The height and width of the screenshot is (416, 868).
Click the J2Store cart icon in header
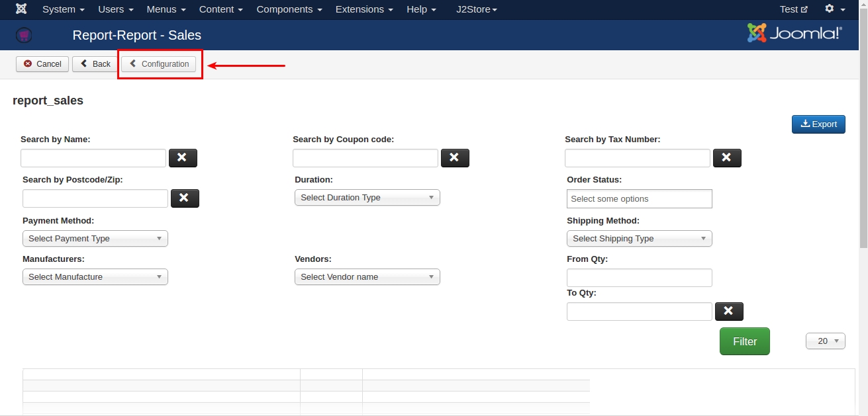(x=24, y=35)
